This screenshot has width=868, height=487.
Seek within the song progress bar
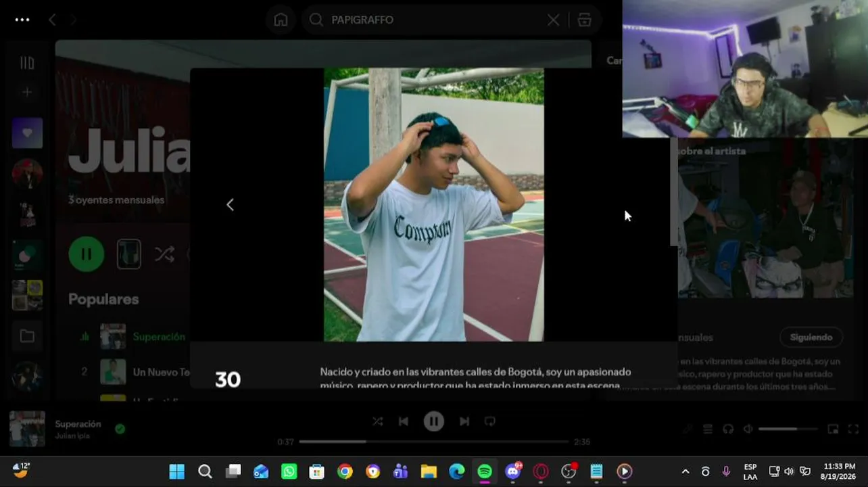point(434,442)
